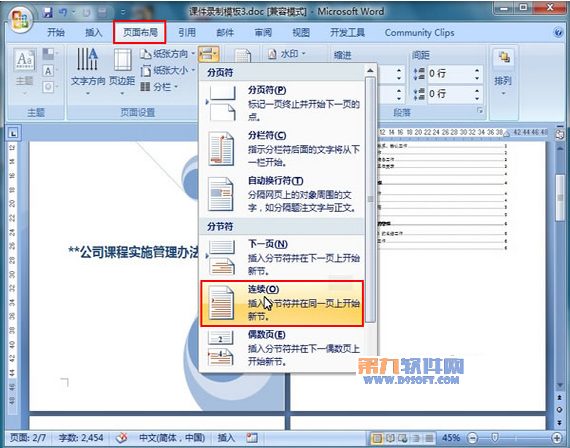This screenshot has height=448, width=570.
Task: Click the document vertical scrollbar thumb
Action: point(560,198)
